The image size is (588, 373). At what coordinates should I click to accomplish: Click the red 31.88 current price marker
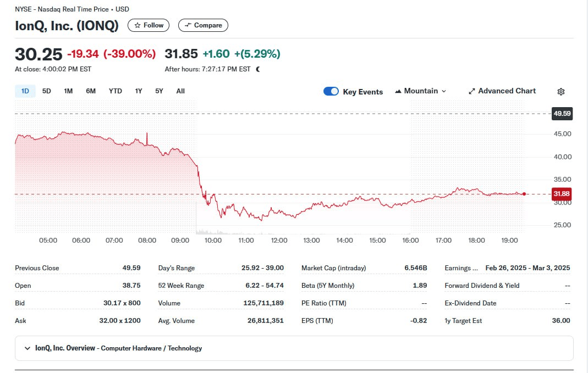coord(562,193)
